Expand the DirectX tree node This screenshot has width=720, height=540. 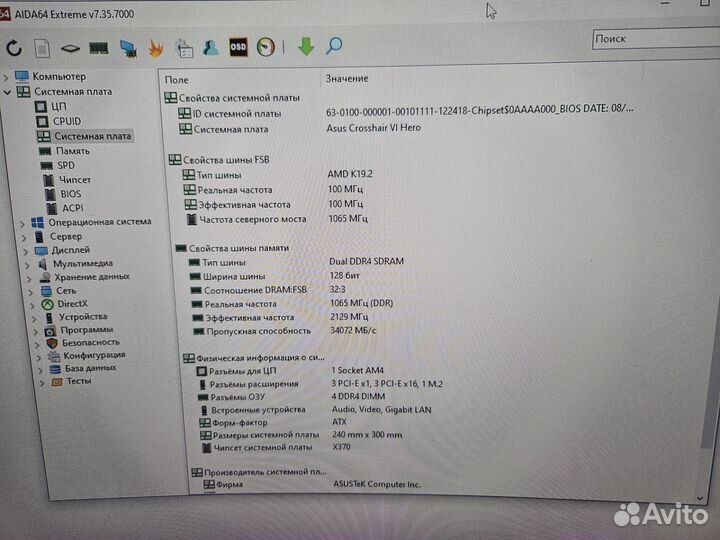[33, 305]
